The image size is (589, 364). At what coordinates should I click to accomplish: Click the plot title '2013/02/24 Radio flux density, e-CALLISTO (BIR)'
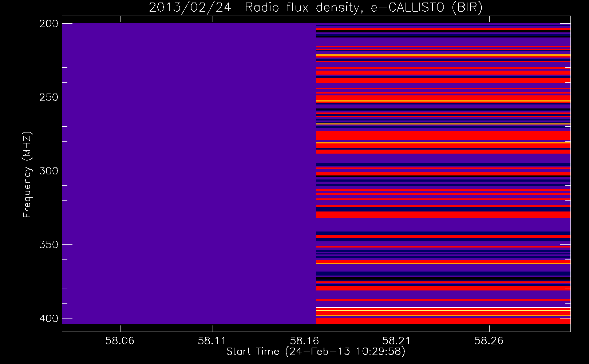click(x=316, y=7)
